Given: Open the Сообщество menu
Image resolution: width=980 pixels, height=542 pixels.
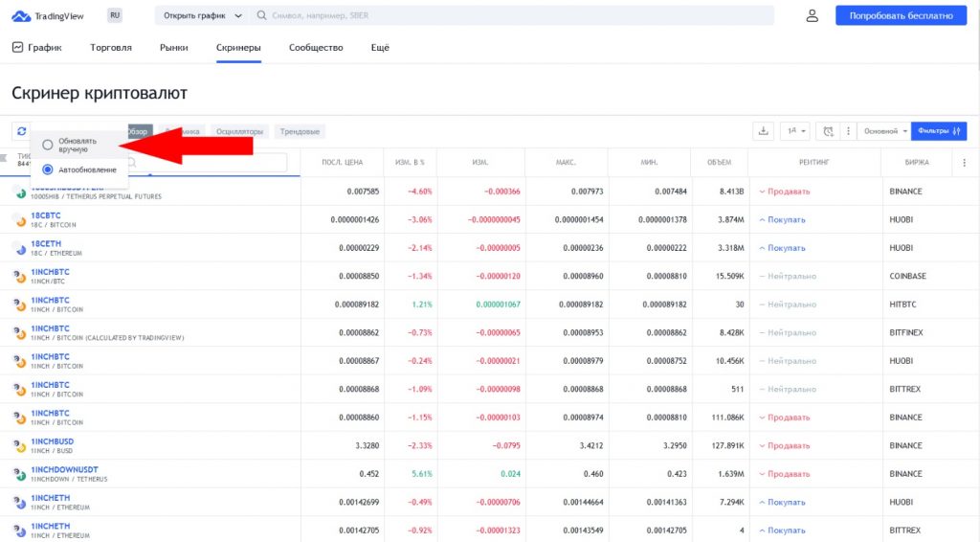Looking at the screenshot, I should 316,48.
